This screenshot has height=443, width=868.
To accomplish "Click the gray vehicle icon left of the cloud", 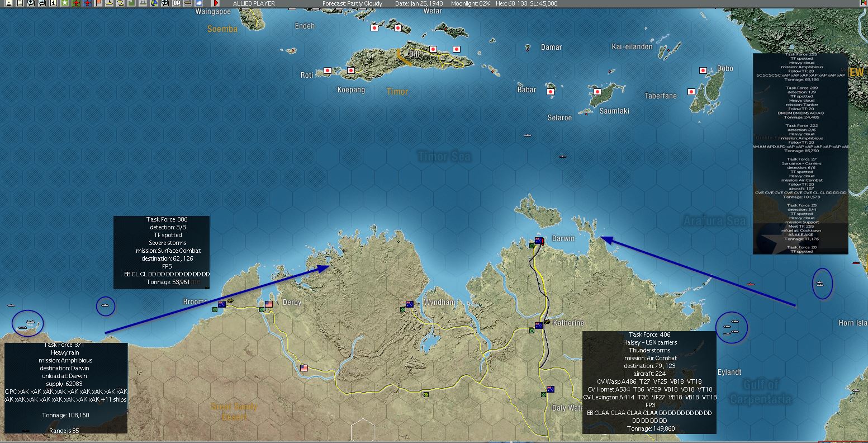I will click(x=187, y=3).
